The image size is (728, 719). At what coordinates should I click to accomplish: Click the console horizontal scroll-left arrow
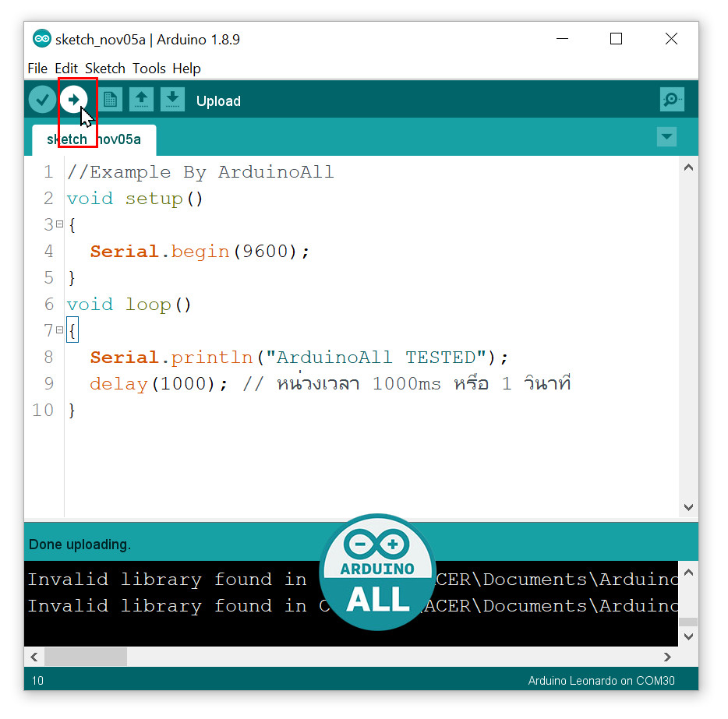pyautogui.click(x=34, y=657)
